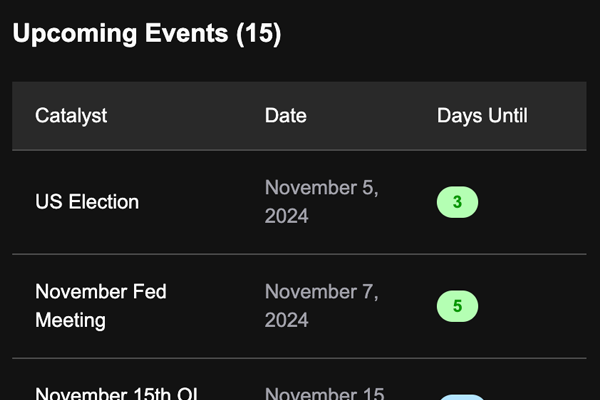
Task: Click the blue badge in bottom row
Action: [x=461, y=397]
